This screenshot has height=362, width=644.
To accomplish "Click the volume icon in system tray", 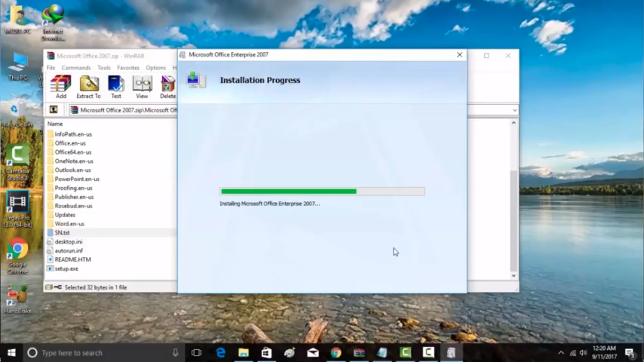I will (583, 353).
